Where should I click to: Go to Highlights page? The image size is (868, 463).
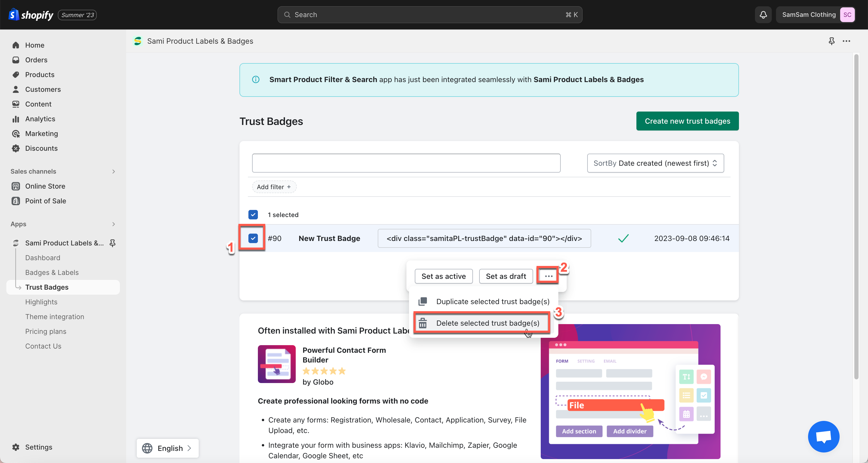pyautogui.click(x=41, y=302)
